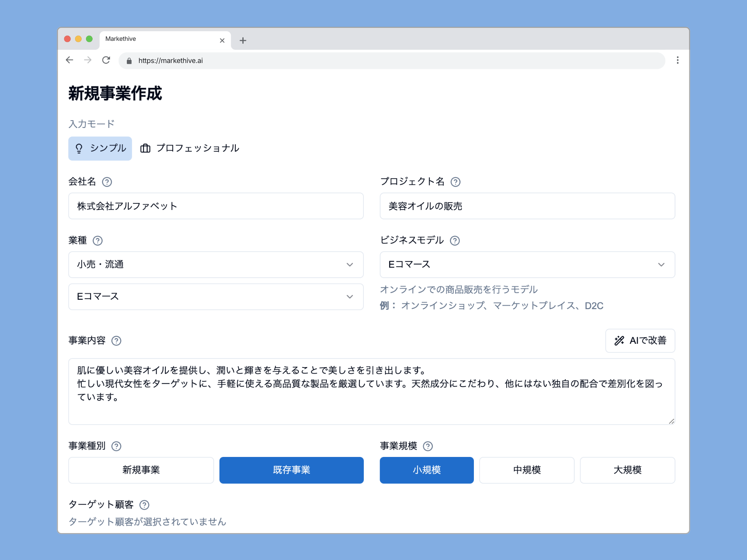
Task: Click into the 会社名 text field
Action: [x=216, y=206]
